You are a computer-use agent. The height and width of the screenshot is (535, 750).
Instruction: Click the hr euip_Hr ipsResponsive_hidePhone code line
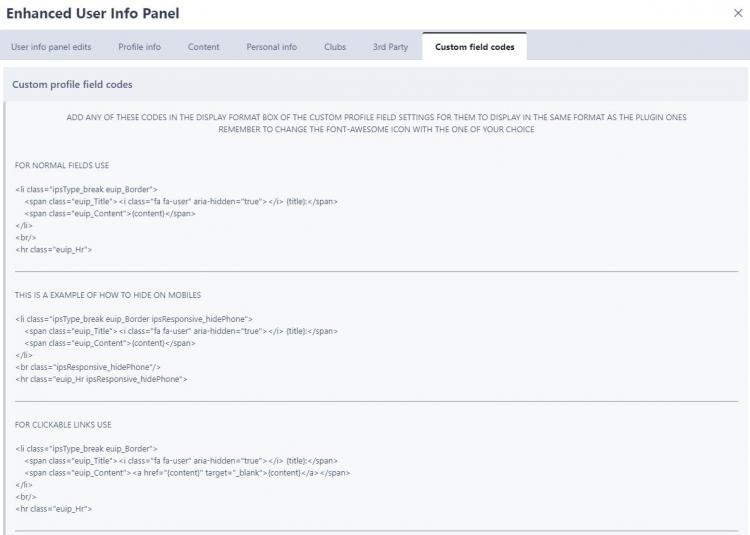click(101, 380)
